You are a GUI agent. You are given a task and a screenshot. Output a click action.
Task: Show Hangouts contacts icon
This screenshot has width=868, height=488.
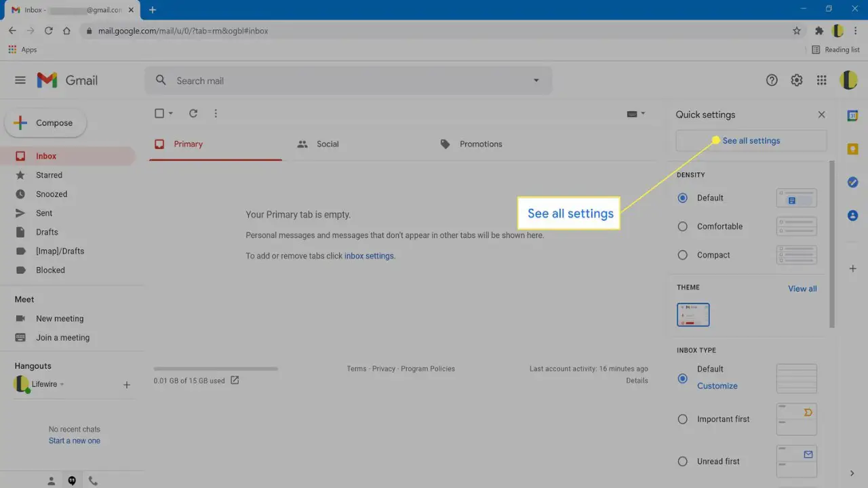coord(51,481)
